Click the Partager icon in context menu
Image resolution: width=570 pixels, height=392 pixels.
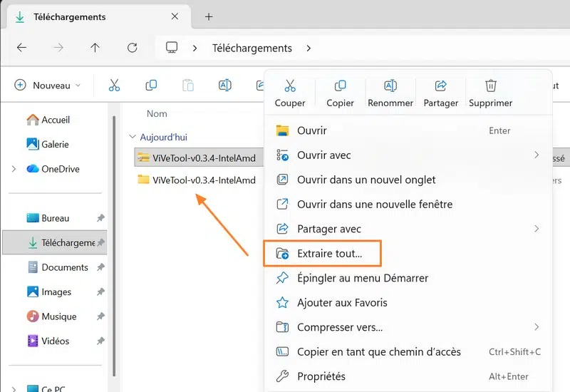pos(440,86)
